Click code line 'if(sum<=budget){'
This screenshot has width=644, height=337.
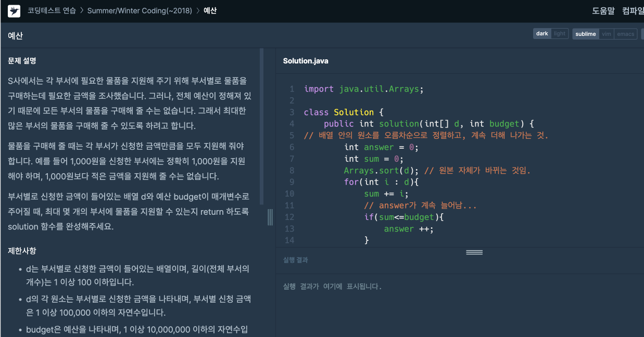click(x=403, y=217)
